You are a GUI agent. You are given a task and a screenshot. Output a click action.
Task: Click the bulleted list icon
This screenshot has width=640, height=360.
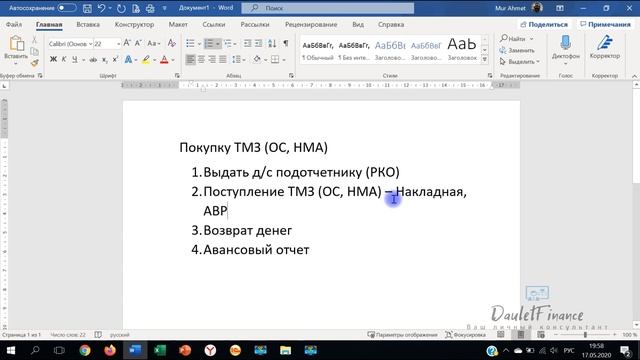pyautogui.click(x=190, y=43)
